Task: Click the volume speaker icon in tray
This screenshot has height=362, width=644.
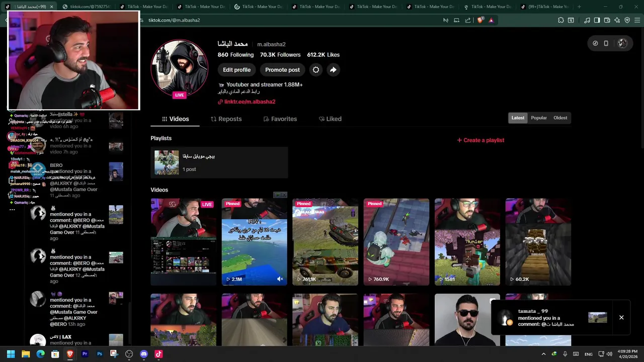Action: point(609,354)
